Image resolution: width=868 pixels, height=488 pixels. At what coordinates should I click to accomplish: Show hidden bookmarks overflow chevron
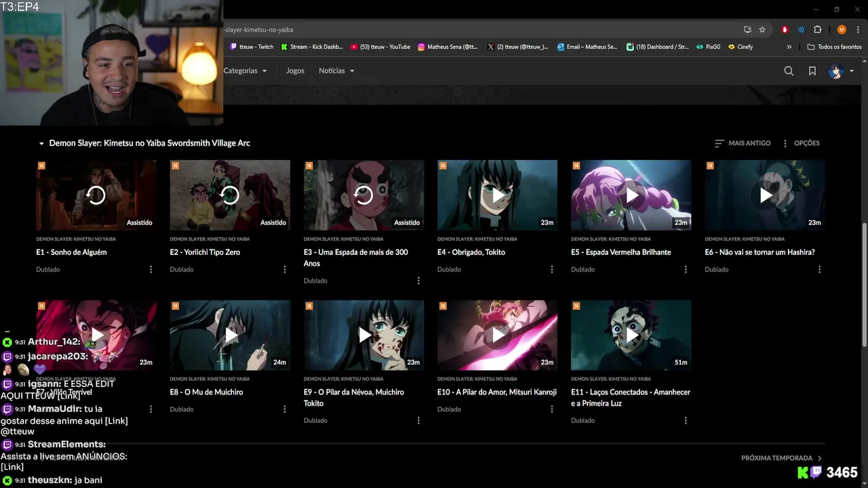pyautogui.click(x=789, y=47)
